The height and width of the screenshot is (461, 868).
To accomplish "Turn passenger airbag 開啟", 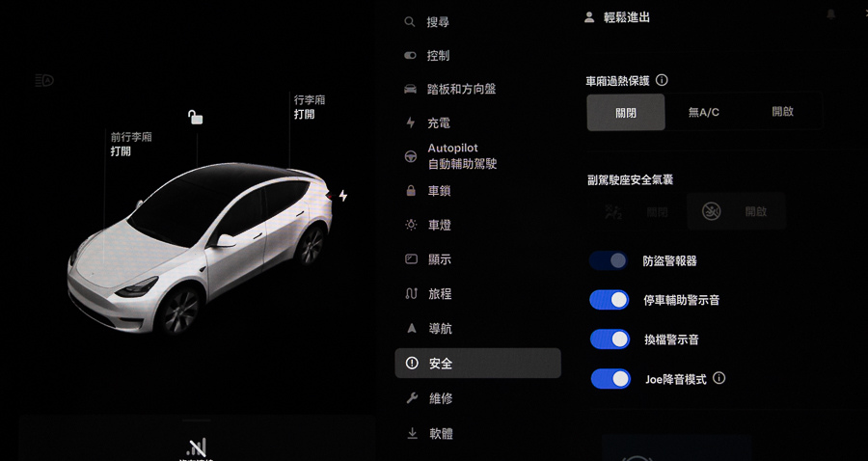I will [737, 211].
